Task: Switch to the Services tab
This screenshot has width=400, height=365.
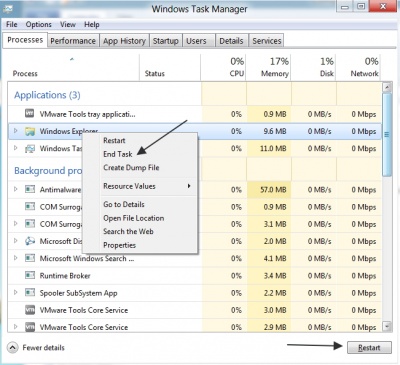Action: point(267,41)
